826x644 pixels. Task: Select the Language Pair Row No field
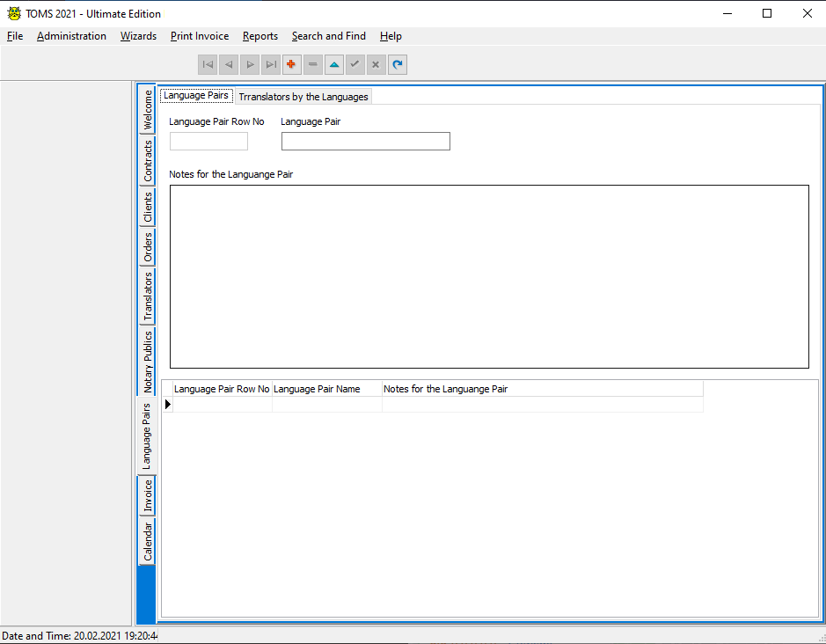click(x=208, y=140)
